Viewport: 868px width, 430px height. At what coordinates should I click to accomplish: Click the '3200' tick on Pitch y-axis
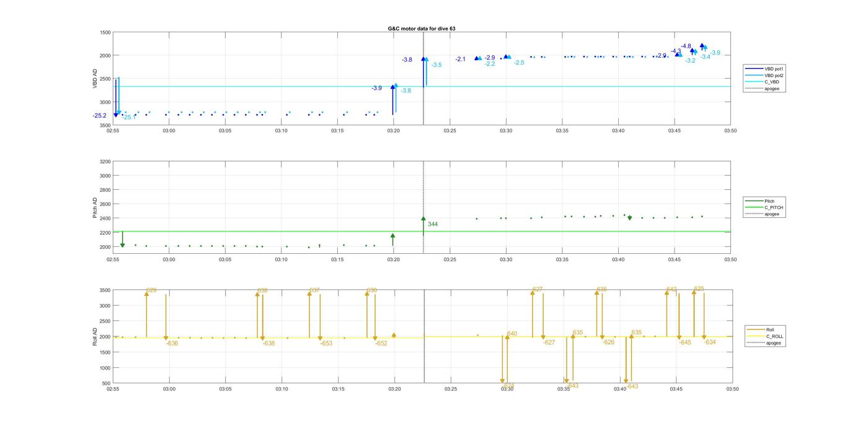tap(105, 162)
